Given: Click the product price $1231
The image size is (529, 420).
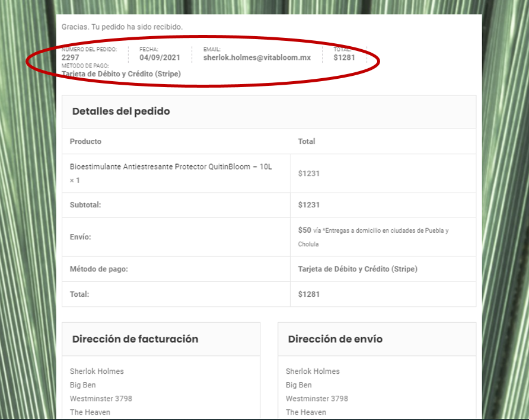Looking at the screenshot, I should 309,173.
